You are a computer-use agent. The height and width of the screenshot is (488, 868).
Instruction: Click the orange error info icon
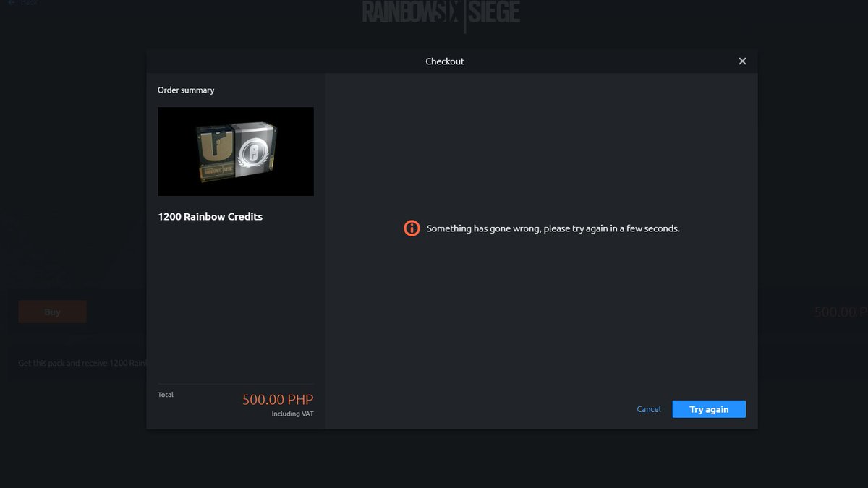[x=412, y=228]
